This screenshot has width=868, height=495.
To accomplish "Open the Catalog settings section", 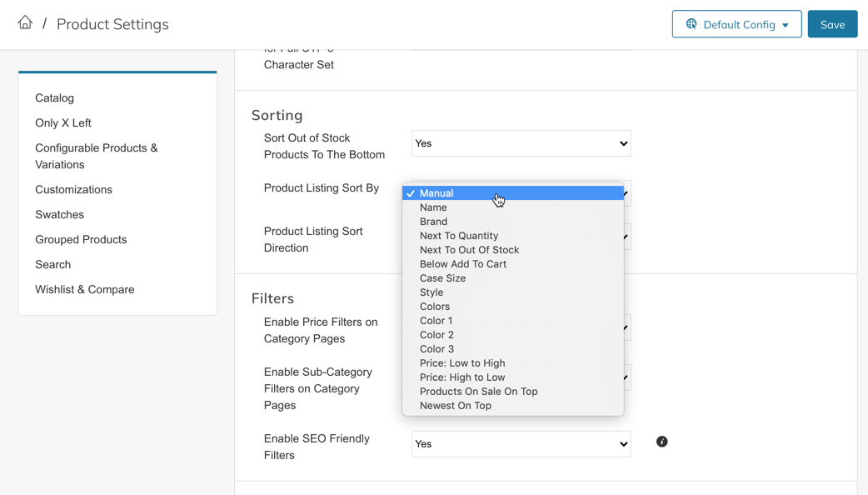I will pyautogui.click(x=54, y=98).
